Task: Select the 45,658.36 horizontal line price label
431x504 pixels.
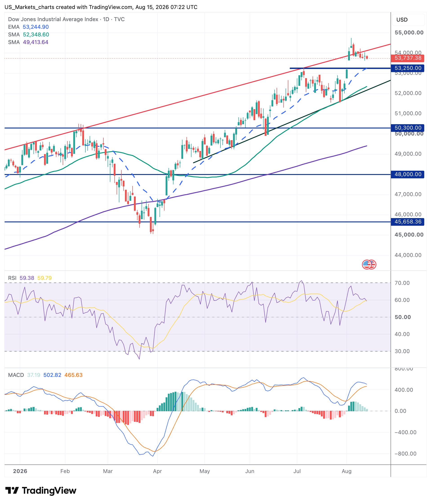Action: [408, 222]
